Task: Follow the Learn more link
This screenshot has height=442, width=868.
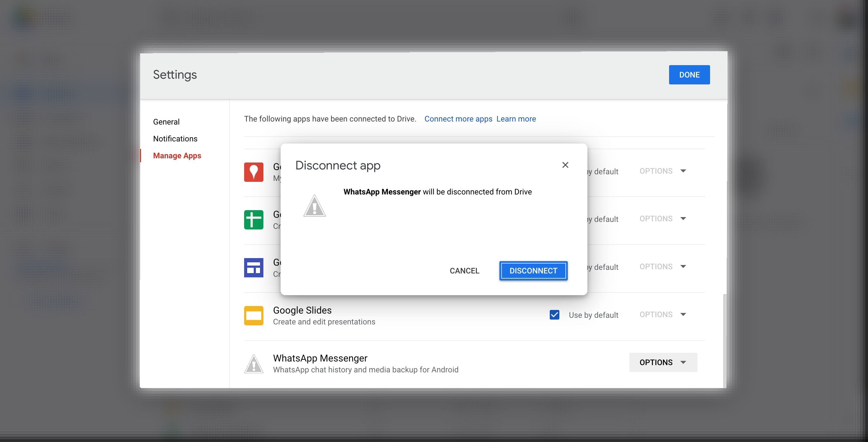Action: click(x=516, y=119)
